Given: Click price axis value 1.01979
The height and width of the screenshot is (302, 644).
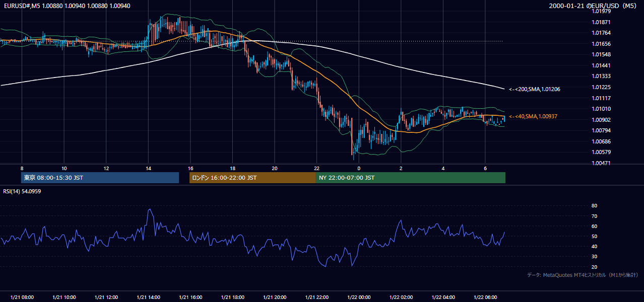Looking at the screenshot, I should [x=601, y=12].
